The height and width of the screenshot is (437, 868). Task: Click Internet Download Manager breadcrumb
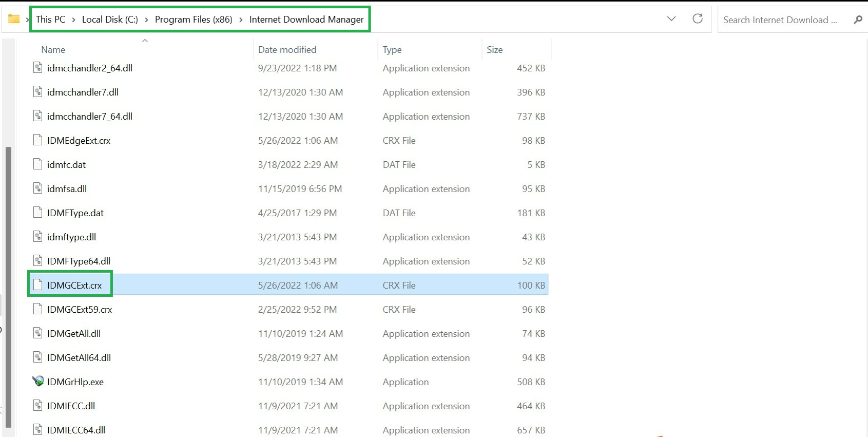click(x=306, y=20)
